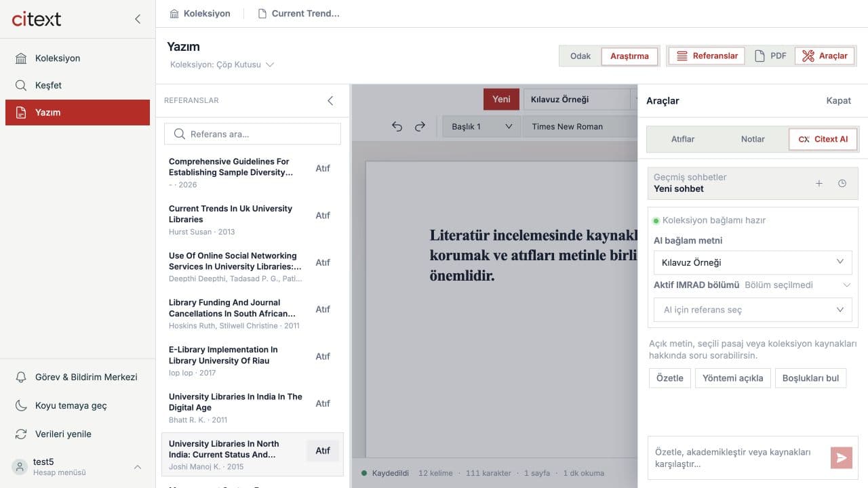Switch to Odak mode
The image size is (868, 488).
point(580,56)
